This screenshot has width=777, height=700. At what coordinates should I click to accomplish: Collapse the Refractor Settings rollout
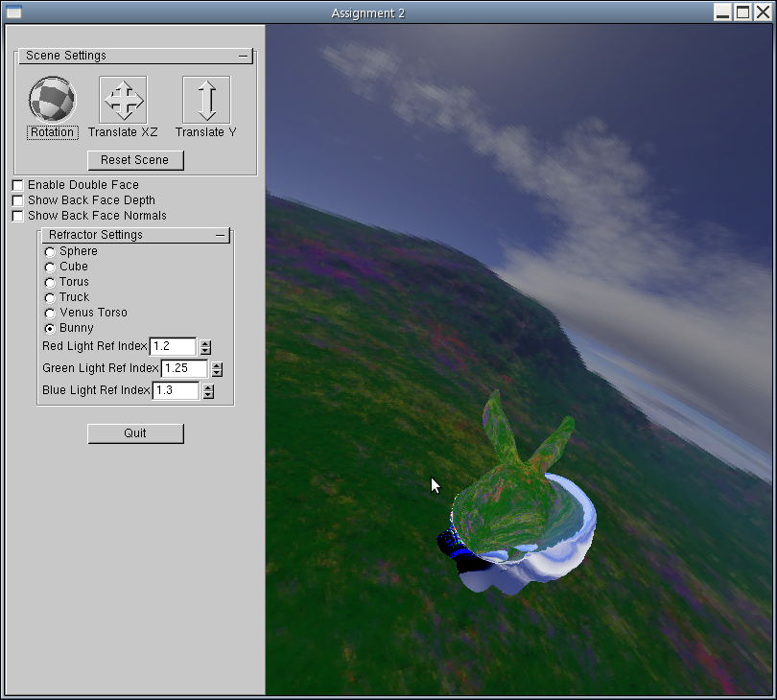[220, 235]
